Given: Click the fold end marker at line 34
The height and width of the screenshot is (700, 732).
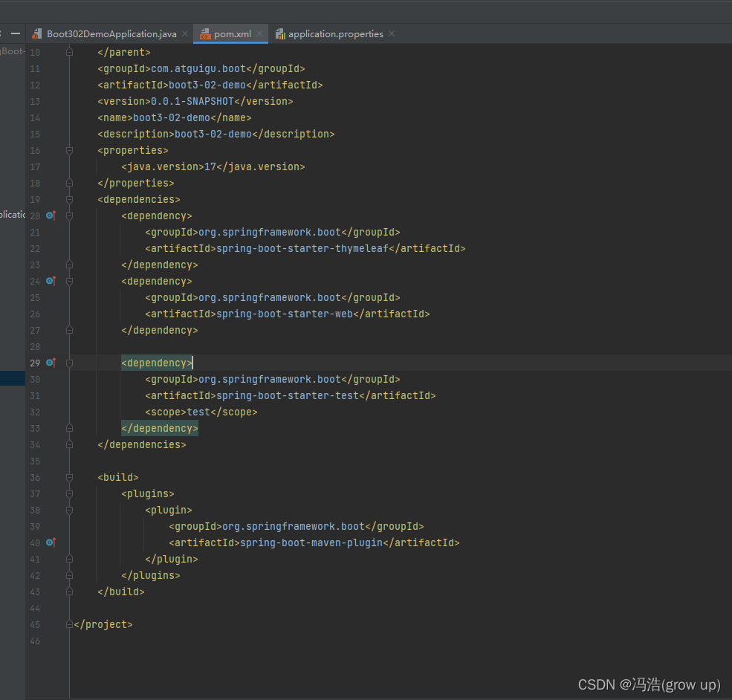Looking at the screenshot, I should point(69,444).
